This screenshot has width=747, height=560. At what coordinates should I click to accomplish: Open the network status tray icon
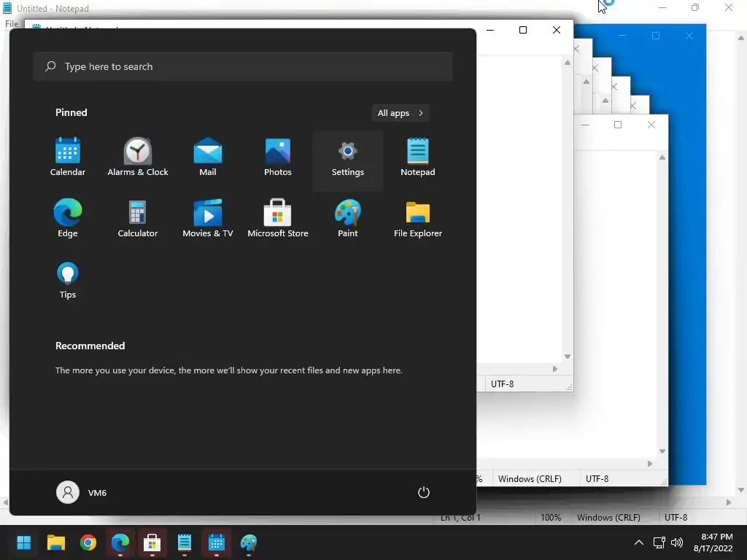[x=659, y=542]
